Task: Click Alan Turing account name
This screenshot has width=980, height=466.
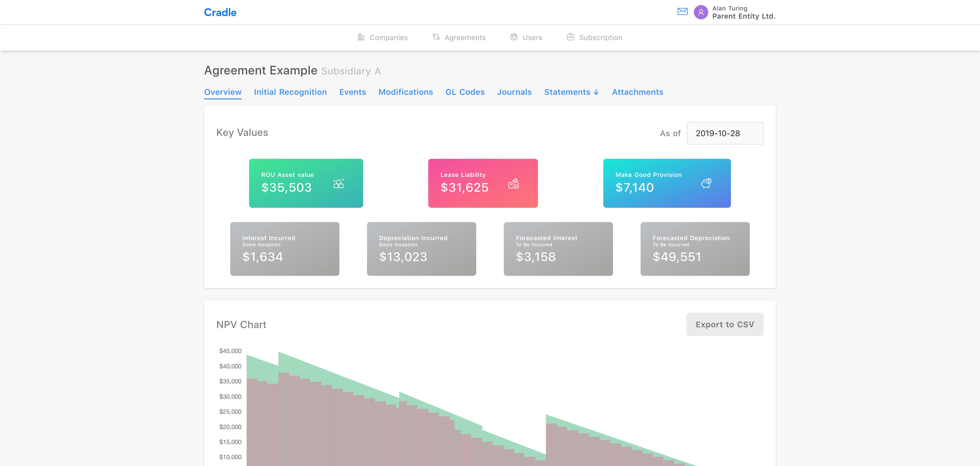Action: click(x=729, y=8)
